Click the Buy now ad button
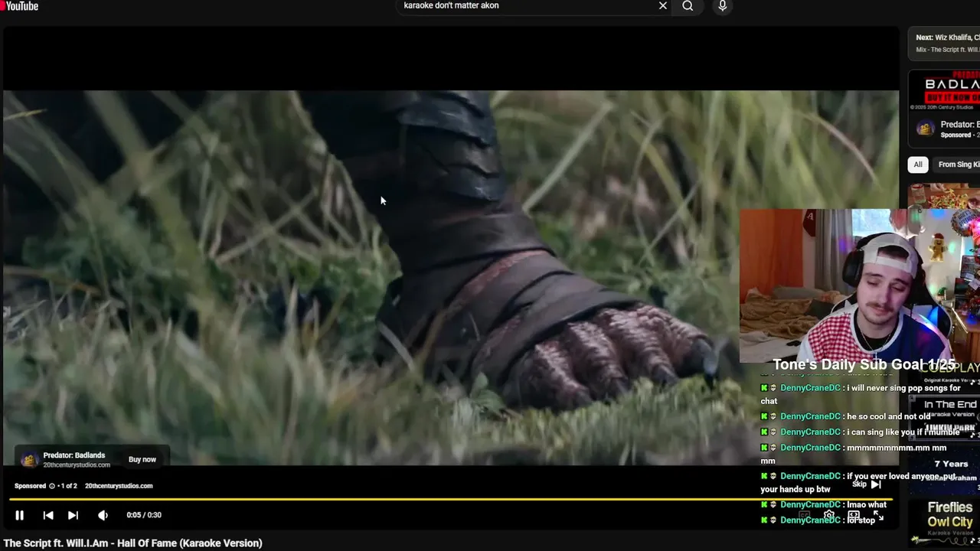The width and height of the screenshot is (980, 551). (142, 459)
